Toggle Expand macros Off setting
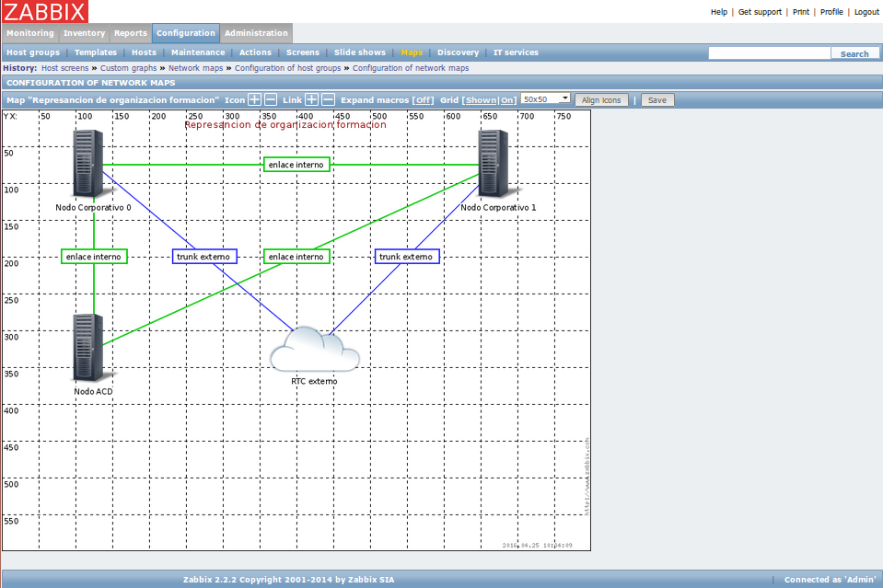The image size is (883, 588). (x=423, y=100)
